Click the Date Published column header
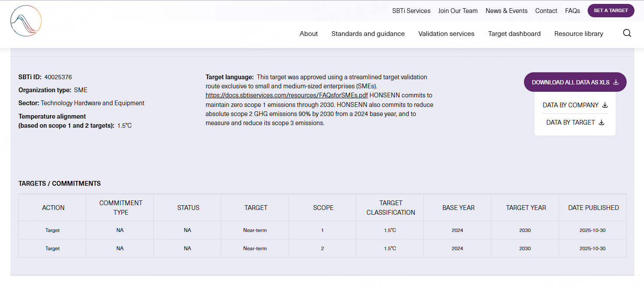Screen dimensions: 644x287 [x=593, y=208]
